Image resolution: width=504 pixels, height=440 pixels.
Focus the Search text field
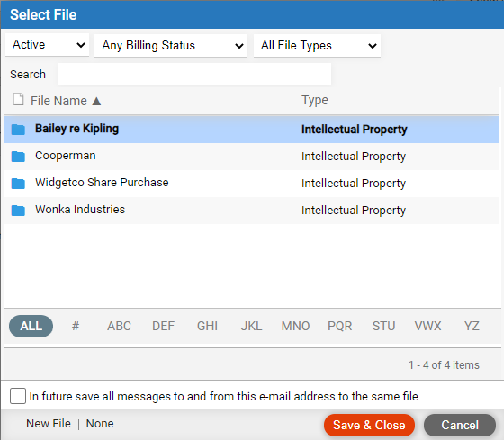pos(194,75)
